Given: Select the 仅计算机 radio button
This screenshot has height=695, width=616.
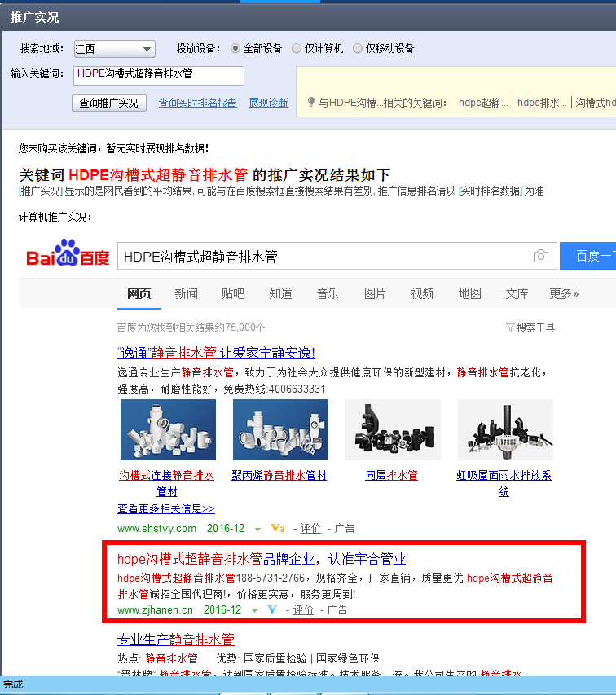Looking at the screenshot, I should click(297, 48).
